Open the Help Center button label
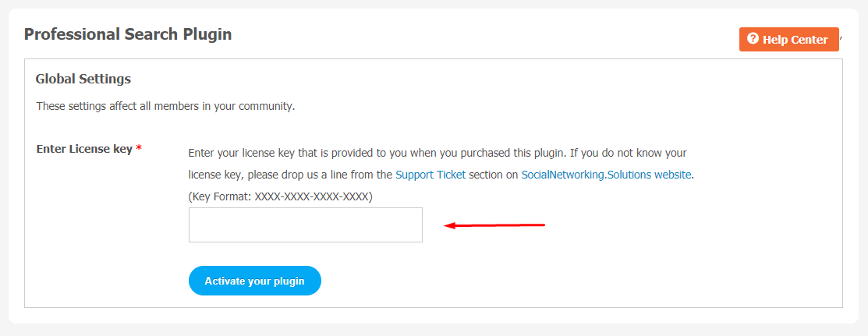This screenshot has width=868, height=336. pyautogui.click(x=795, y=40)
